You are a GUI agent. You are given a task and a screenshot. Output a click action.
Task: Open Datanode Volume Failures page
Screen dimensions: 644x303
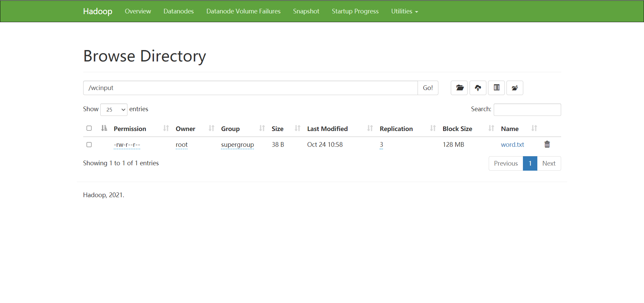(244, 11)
